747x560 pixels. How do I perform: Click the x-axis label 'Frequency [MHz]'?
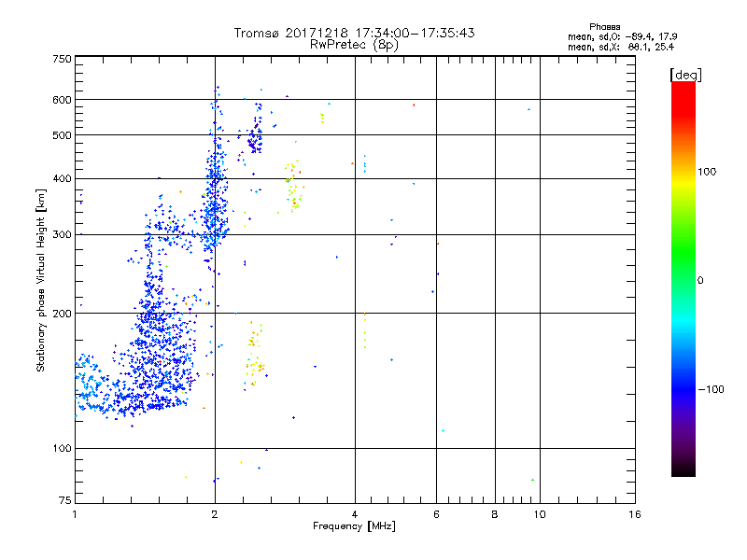click(354, 526)
